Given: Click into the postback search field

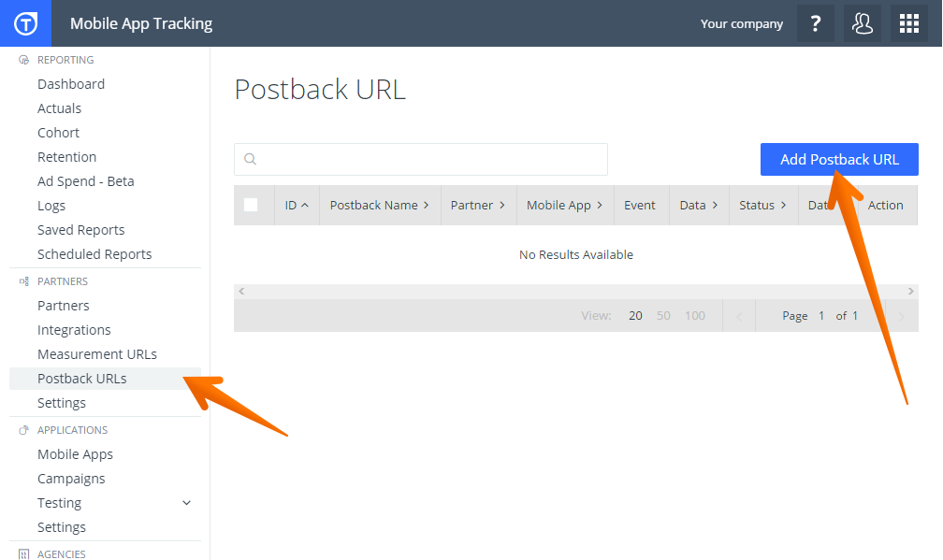Looking at the screenshot, I should tap(430, 159).
